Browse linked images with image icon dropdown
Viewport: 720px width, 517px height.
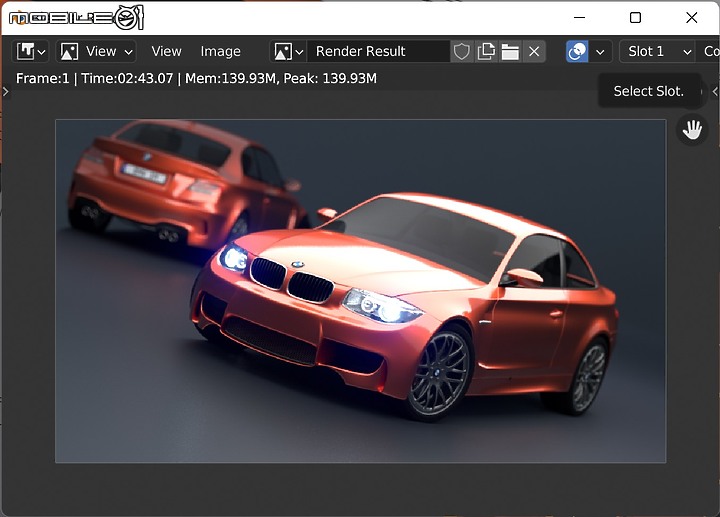coord(288,51)
